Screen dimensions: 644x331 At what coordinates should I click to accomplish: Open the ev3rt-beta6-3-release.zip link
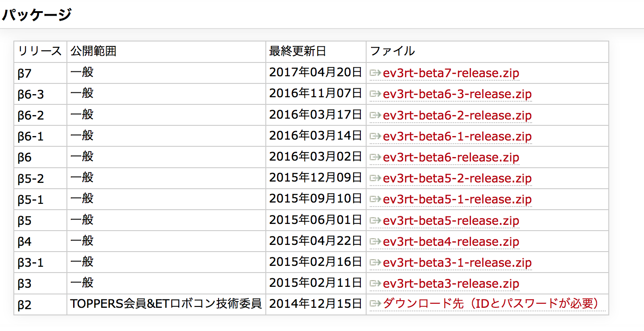coord(456,94)
